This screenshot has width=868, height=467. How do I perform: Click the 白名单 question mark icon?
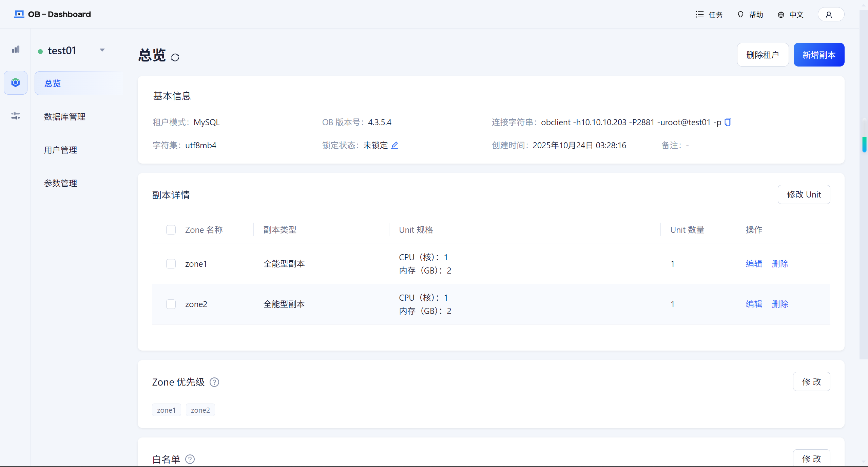(190, 459)
